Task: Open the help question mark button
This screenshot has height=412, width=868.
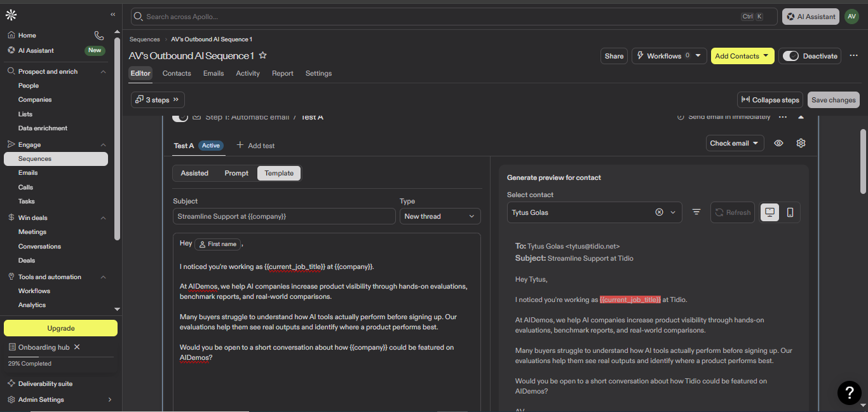Action: (x=850, y=392)
